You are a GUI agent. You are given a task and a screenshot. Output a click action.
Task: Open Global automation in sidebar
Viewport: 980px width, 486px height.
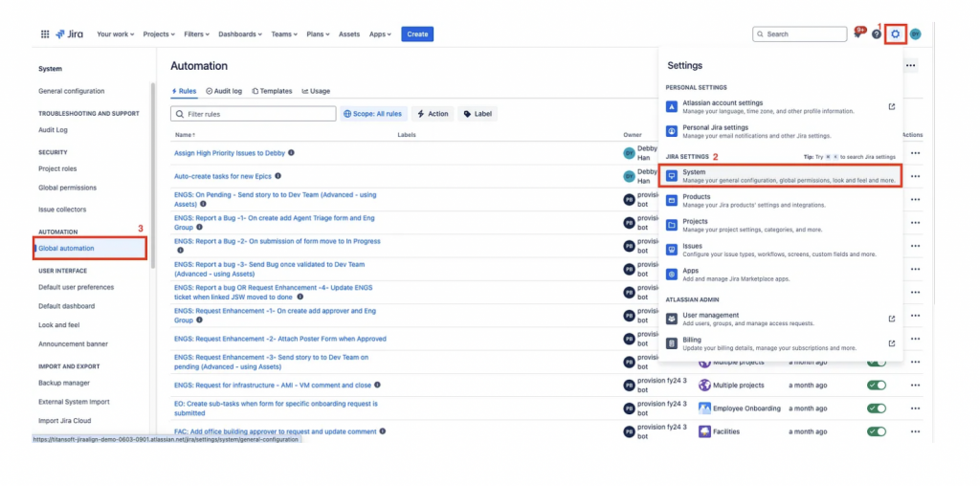(x=91, y=248)
